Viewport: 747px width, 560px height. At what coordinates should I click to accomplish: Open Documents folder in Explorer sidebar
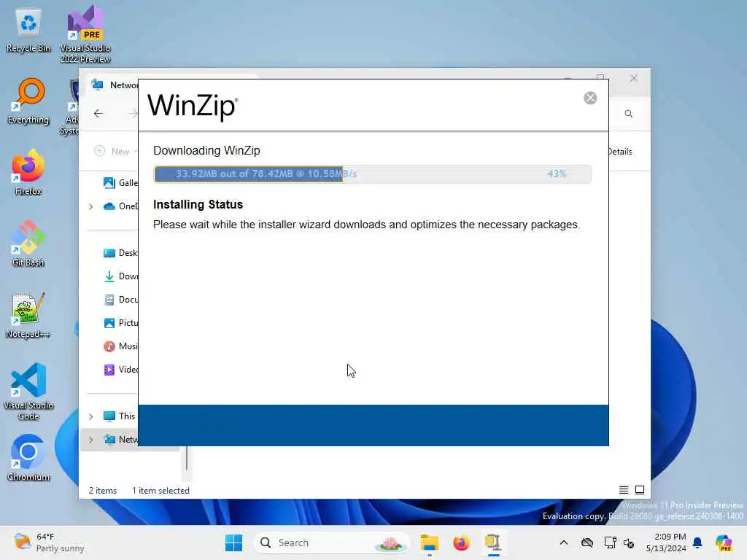point(120,300)
